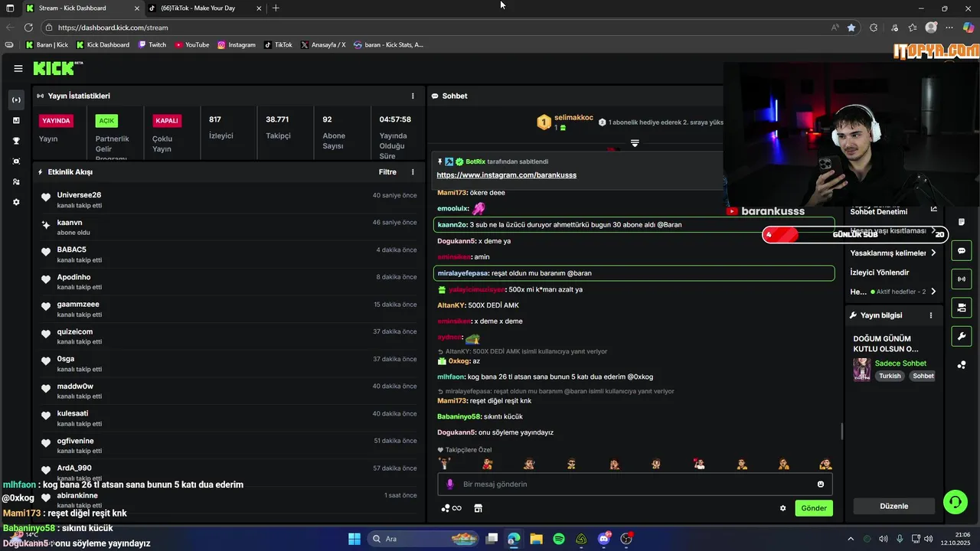The height and width of the screenshot is (551, 980).
Task: Open İzleyici Yönlendir option
Action: click(880, 272)
